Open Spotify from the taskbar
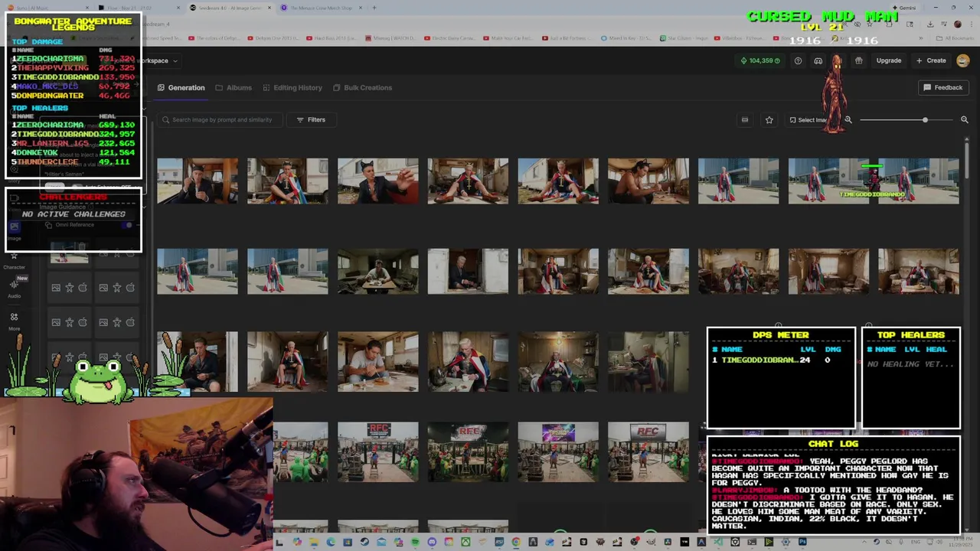The image size is (980, 551). click(415, 543)
